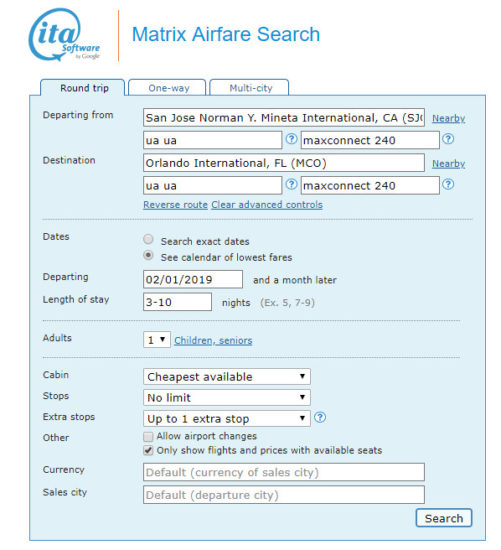Viewport: 501px width, 550px height.
Task: Open help icon beside destination maxconnect field
Action: [448, 184]
